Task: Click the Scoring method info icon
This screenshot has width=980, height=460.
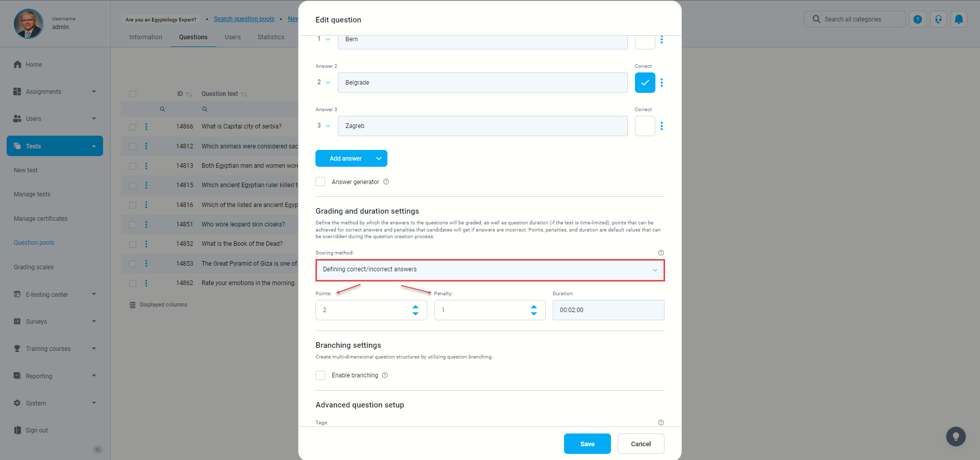Action: coord(661,253)
